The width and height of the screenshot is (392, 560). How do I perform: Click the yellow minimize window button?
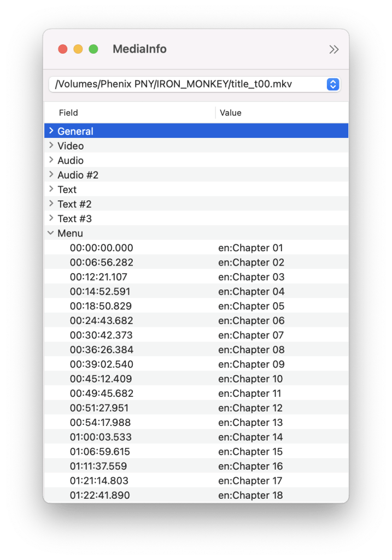78,49
